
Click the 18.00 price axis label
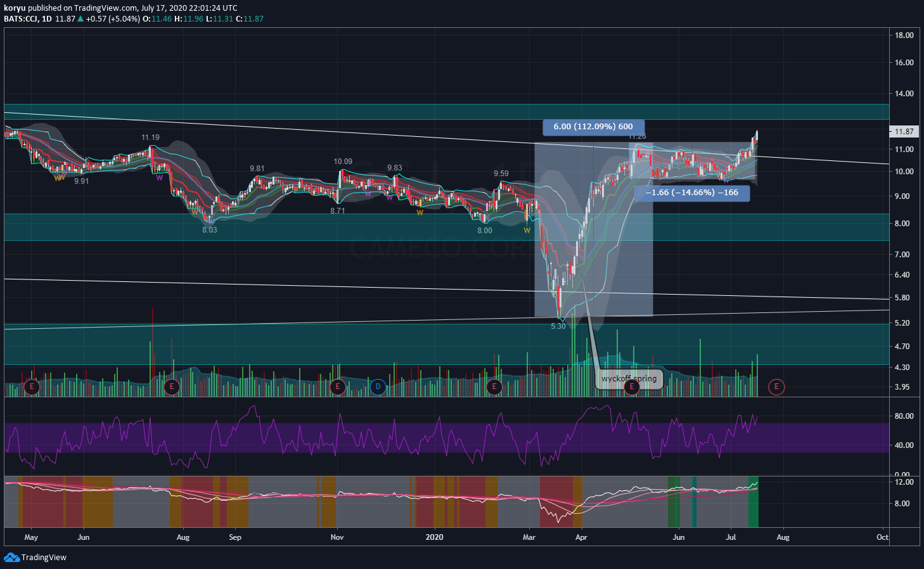click(904, 35)
